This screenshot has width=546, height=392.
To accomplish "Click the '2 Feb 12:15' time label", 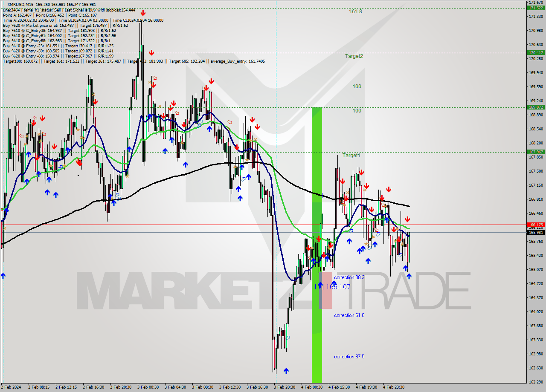I will click(x=66, y=387).
